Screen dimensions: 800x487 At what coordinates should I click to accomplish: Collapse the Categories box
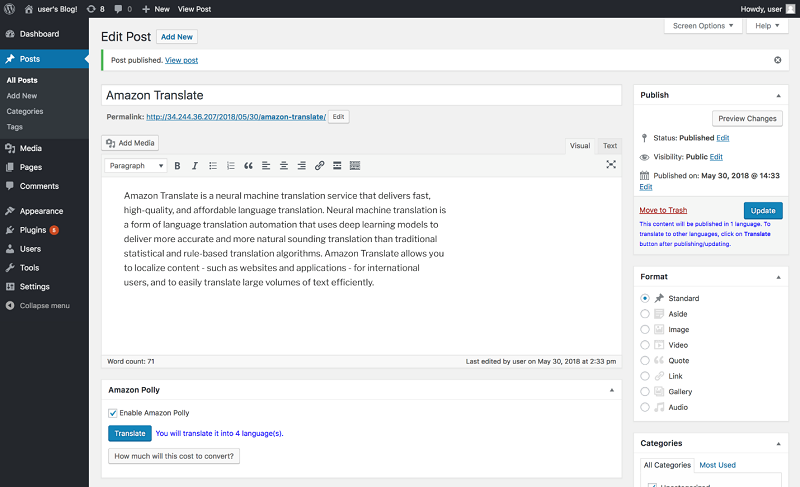(778, 444)
